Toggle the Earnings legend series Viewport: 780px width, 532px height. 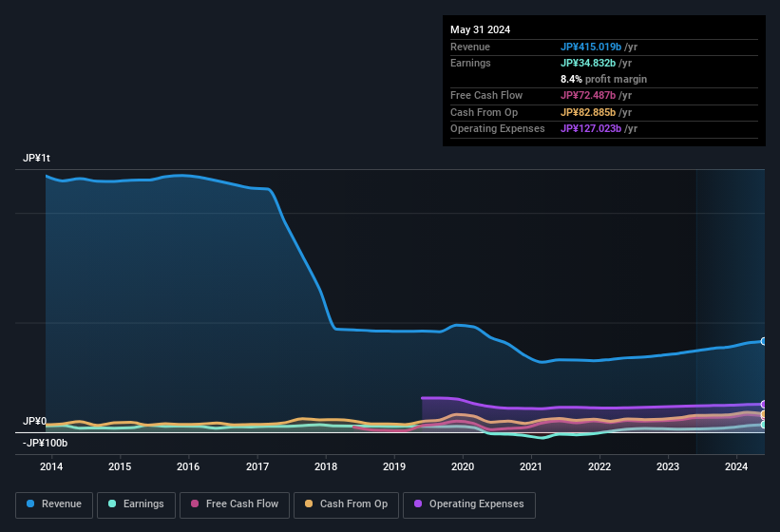(135, 504)
